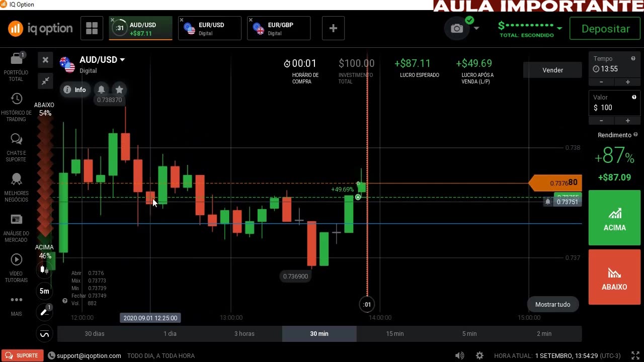Decrease Valor with minus button

(x=602, y=121)
